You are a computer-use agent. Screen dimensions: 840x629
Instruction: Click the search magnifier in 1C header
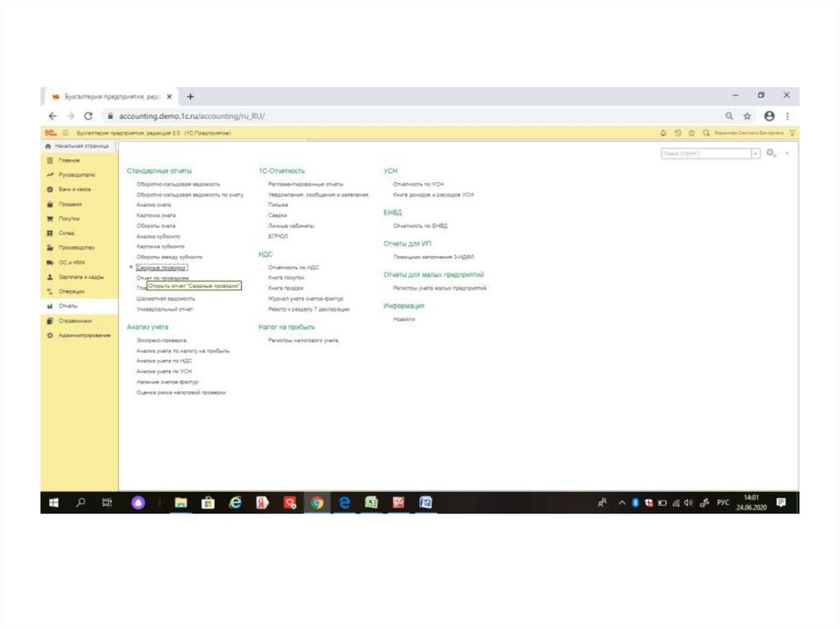705,132
